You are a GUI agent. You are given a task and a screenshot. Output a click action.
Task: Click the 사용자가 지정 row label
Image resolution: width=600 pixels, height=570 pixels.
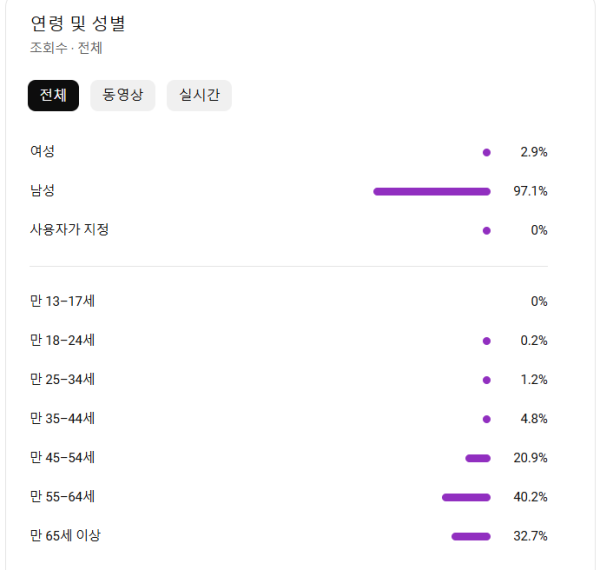[70, 230]
